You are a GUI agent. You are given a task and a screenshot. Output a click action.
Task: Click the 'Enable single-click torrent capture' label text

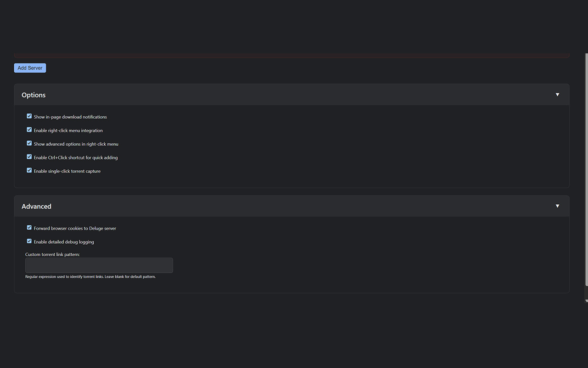pyautogui.click(x=67, y=171)
